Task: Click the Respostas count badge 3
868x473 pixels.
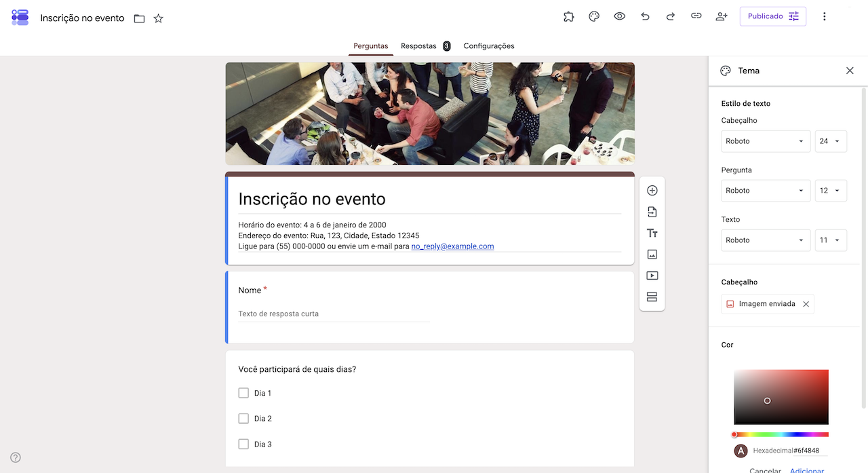Action: point(447,46)
